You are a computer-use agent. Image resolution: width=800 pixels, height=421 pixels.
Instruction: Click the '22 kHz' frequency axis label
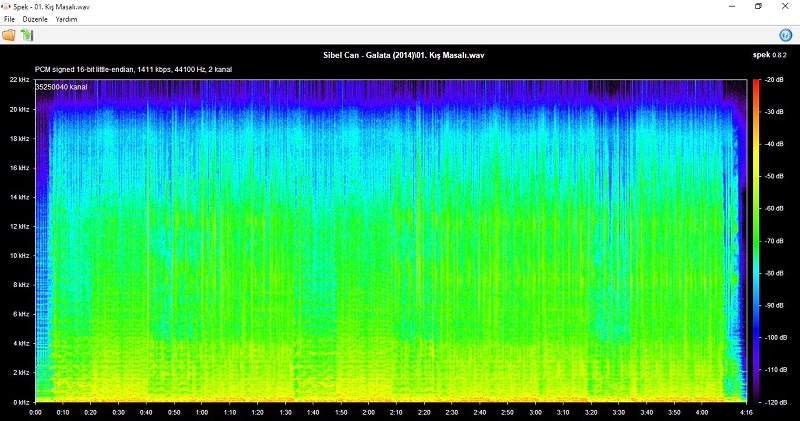point(19,80)
